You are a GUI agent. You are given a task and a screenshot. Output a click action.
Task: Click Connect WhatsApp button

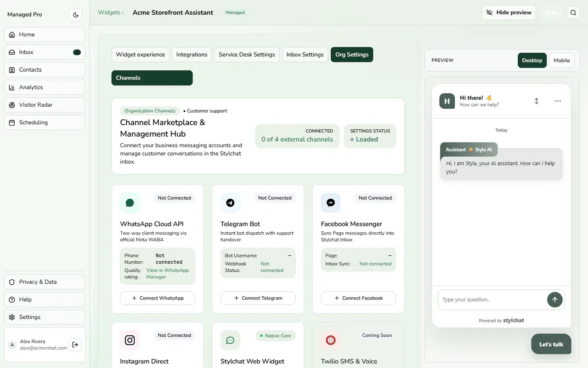pyautogui.click(x=158, y=298)
